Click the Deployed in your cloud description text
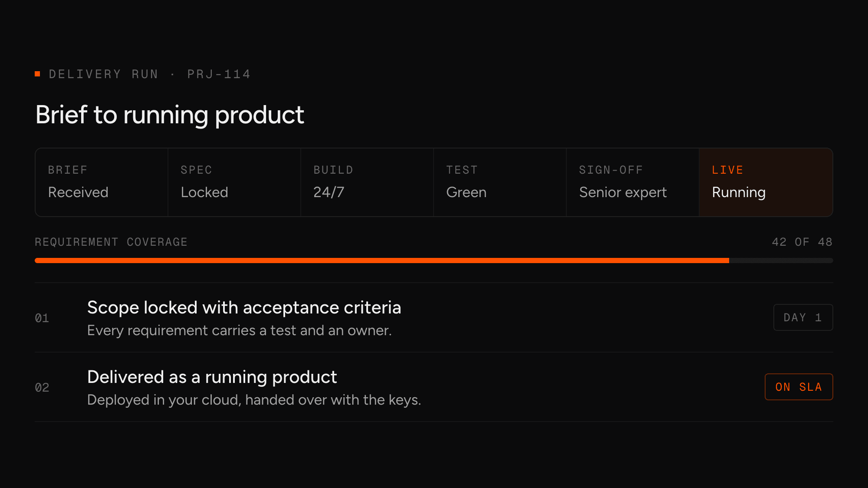Viewport: 868px width, 488px height. click(254, 400)
